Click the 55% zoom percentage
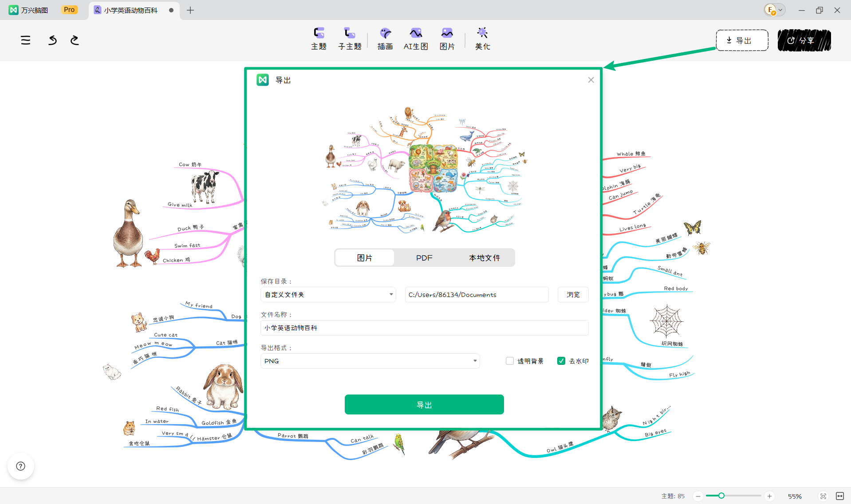851x504 pixels. (795, 496)
